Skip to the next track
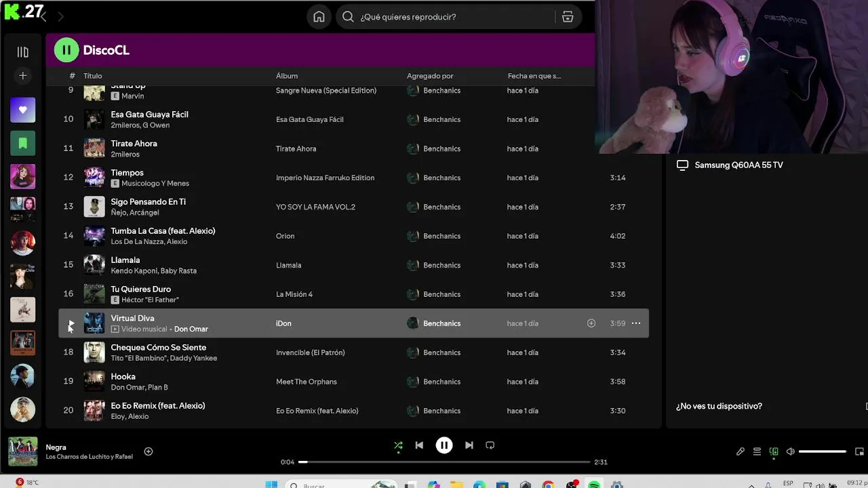This screenshot has height=488, width=868. point(469,445)
